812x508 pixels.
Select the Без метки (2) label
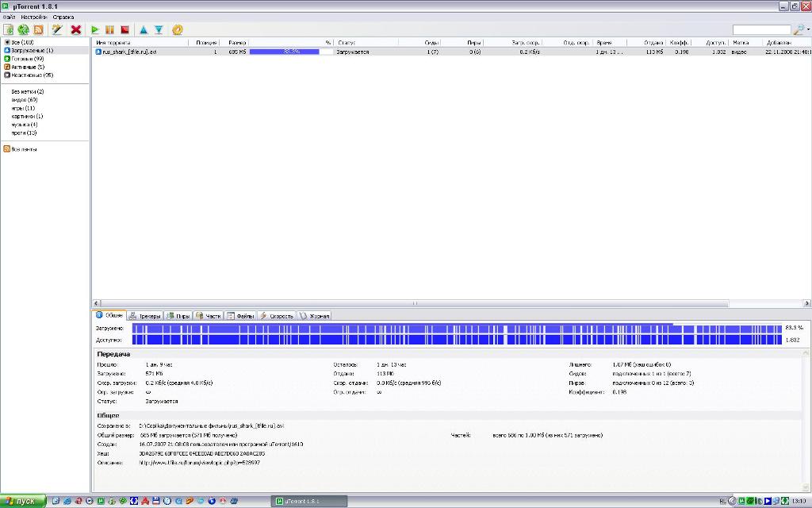(28, 92)
